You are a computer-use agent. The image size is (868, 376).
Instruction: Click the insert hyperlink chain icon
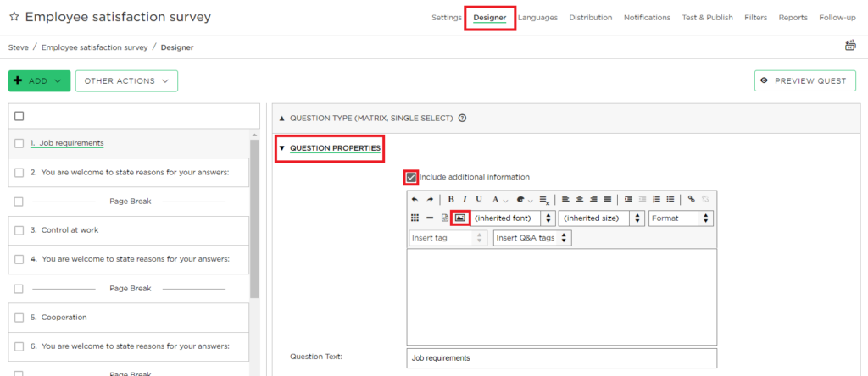(x=691, y=199)
